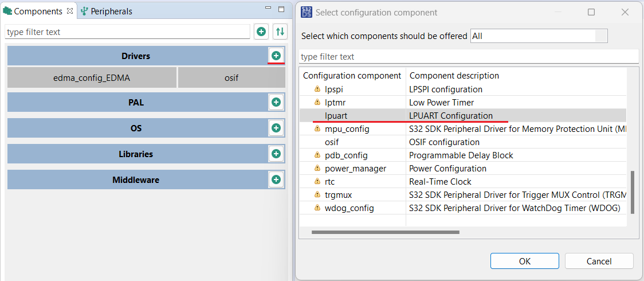Minimize the Components view panel
This screenshot has width=644, height=281.
[x=268, y=9]
